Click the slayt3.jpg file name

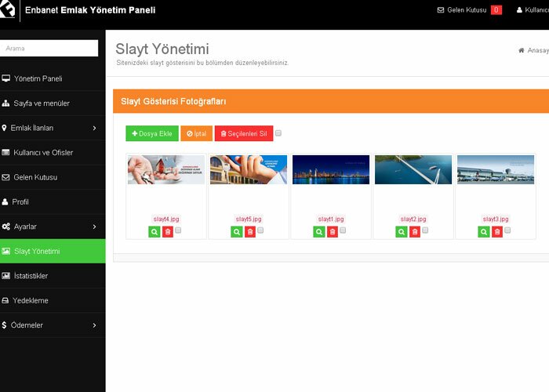click(x=496, y=219)
